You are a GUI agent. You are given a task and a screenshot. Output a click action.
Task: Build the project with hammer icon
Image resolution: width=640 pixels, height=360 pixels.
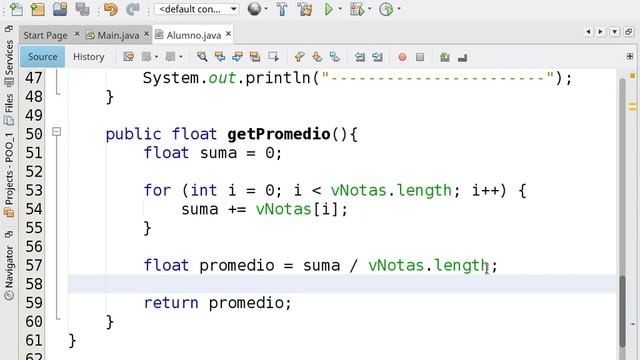(282, 9)
